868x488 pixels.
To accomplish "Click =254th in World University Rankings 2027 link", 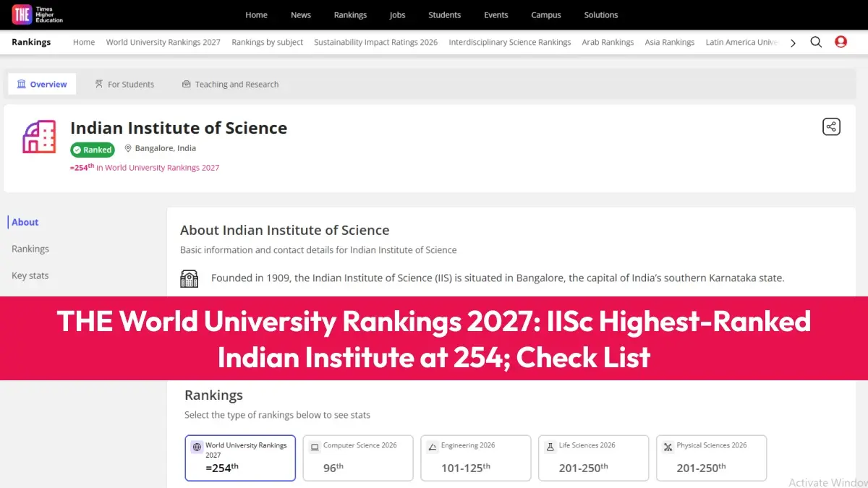I will (145, 167).
